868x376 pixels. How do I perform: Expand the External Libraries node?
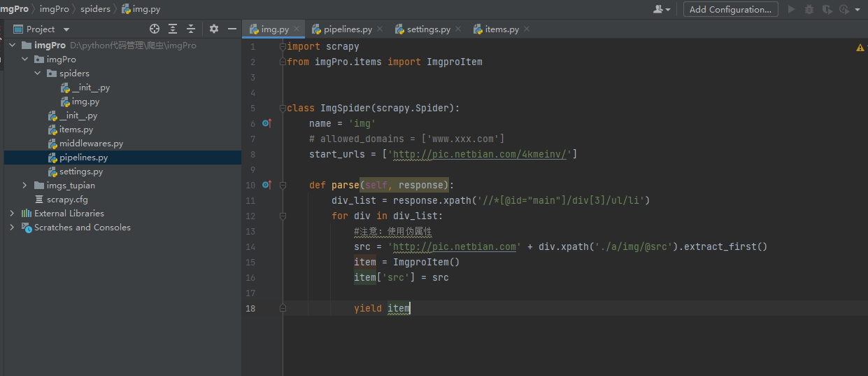tap(12, 214)
